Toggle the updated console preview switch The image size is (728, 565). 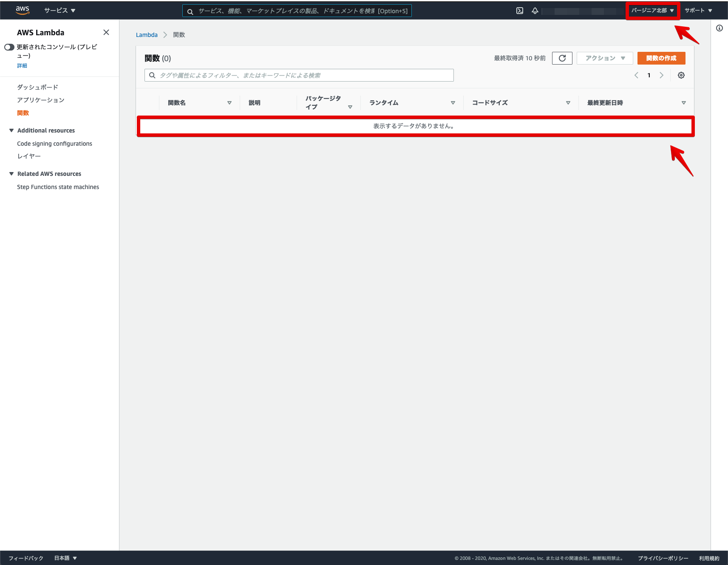pos(9,47)
